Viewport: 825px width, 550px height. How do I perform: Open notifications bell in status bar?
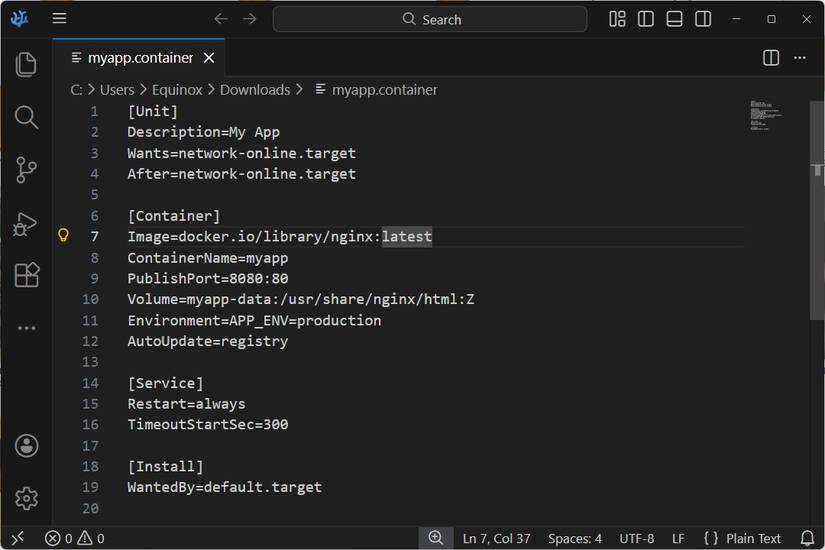(x=807, y=538)
